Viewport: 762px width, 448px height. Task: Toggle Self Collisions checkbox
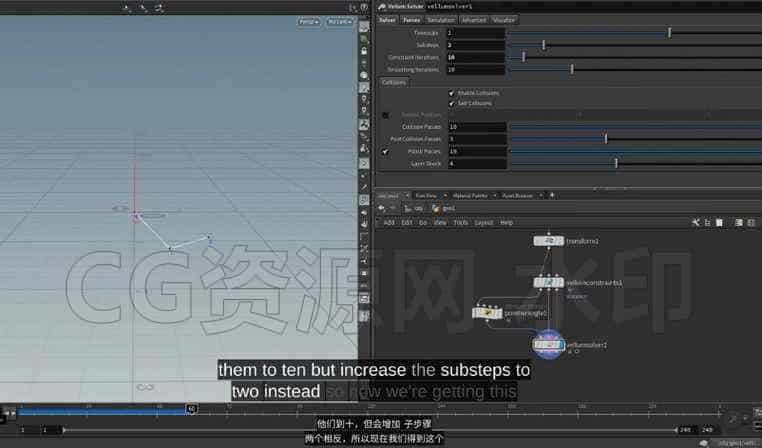[x=451, y=103]
